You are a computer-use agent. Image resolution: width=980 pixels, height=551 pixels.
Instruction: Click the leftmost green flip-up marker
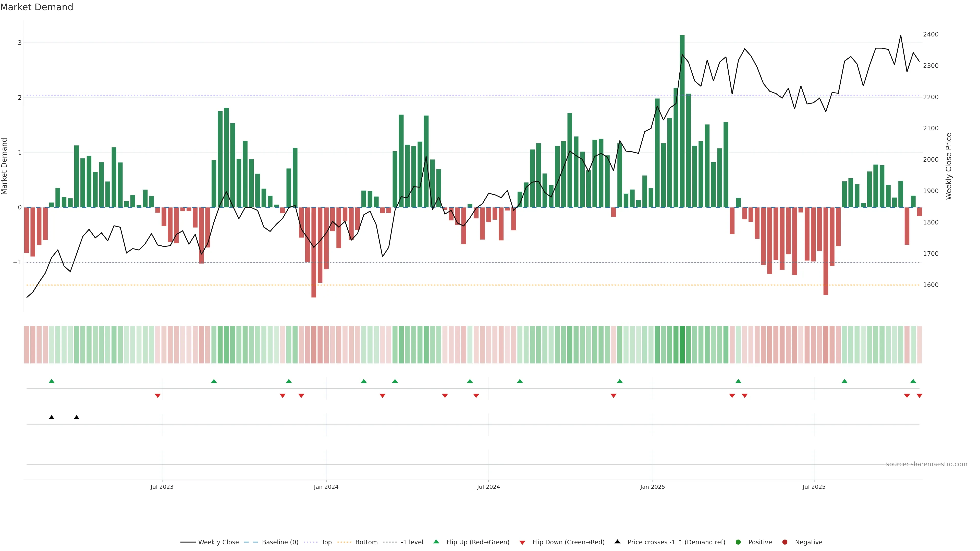(52, 381)
